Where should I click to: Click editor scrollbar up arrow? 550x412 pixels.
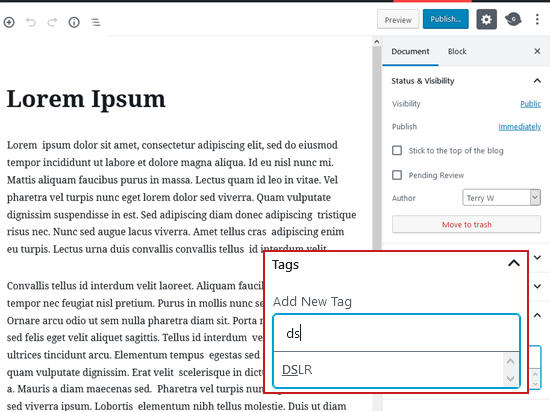[376, 42]
